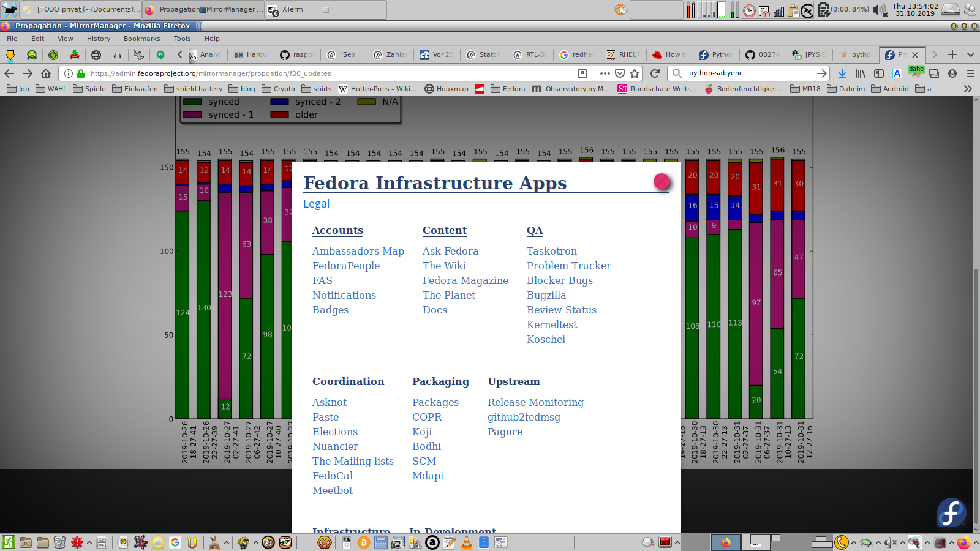Open the Legal link
Image resolution: width=980 pixels, height=551 pixels.
click(317, 204)
